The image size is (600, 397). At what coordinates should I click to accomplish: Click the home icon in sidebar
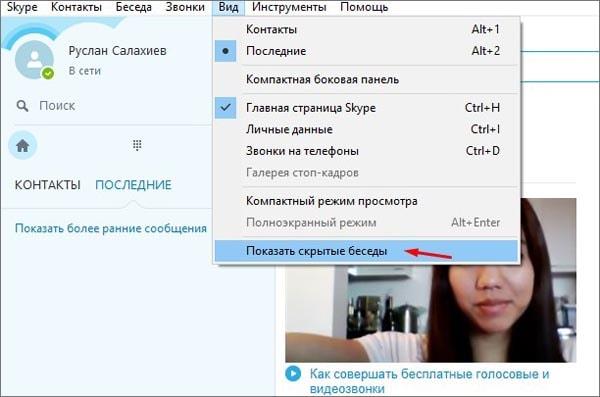(23, 146)
